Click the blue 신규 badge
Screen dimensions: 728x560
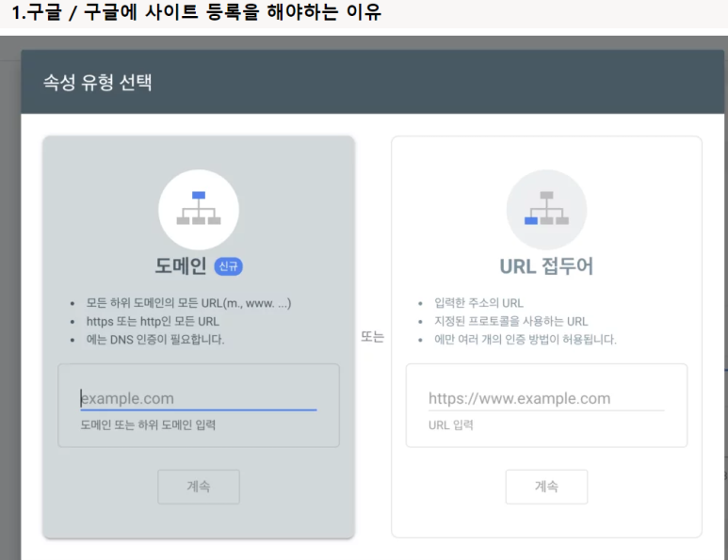[228, 266]
